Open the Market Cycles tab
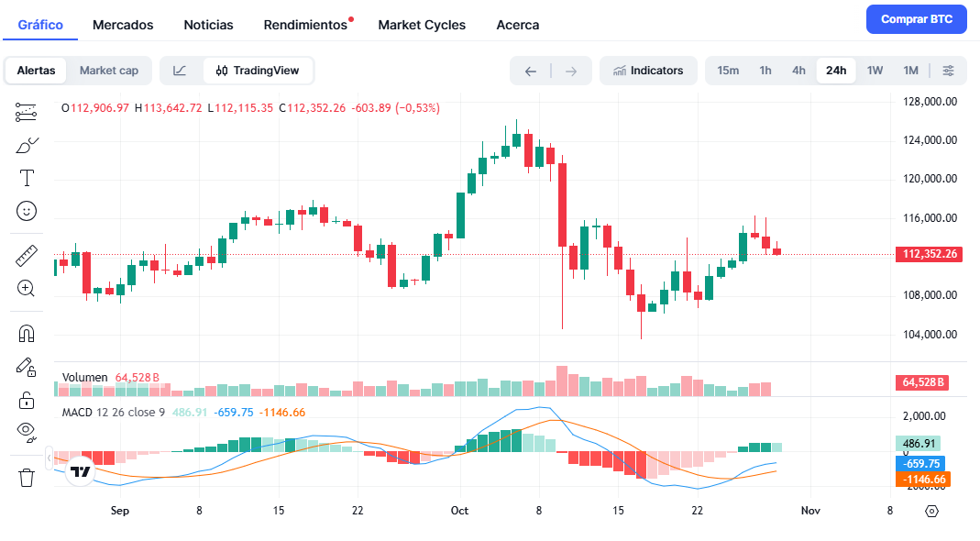 coord(422,25)
